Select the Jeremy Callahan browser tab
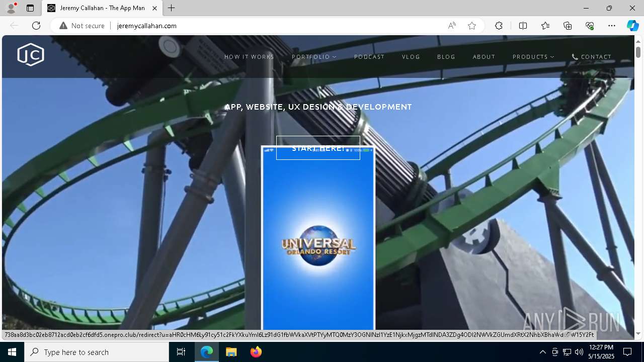 [102, 8]
